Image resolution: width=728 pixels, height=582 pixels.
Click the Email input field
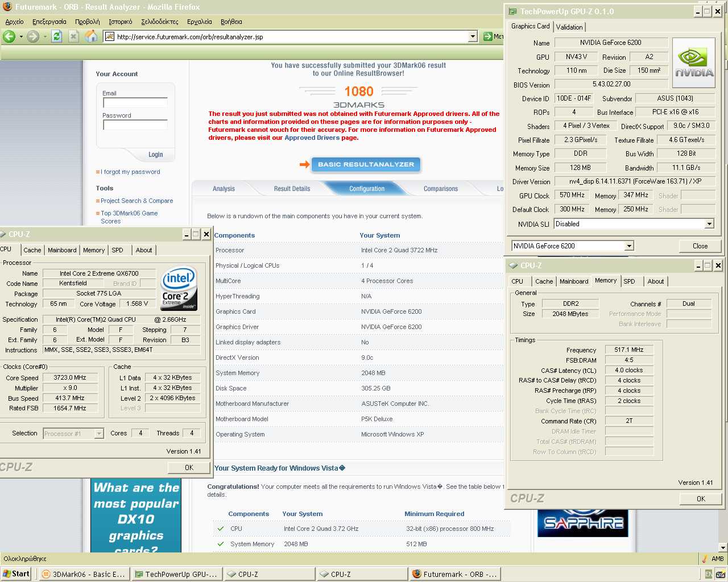click(135, 103)
